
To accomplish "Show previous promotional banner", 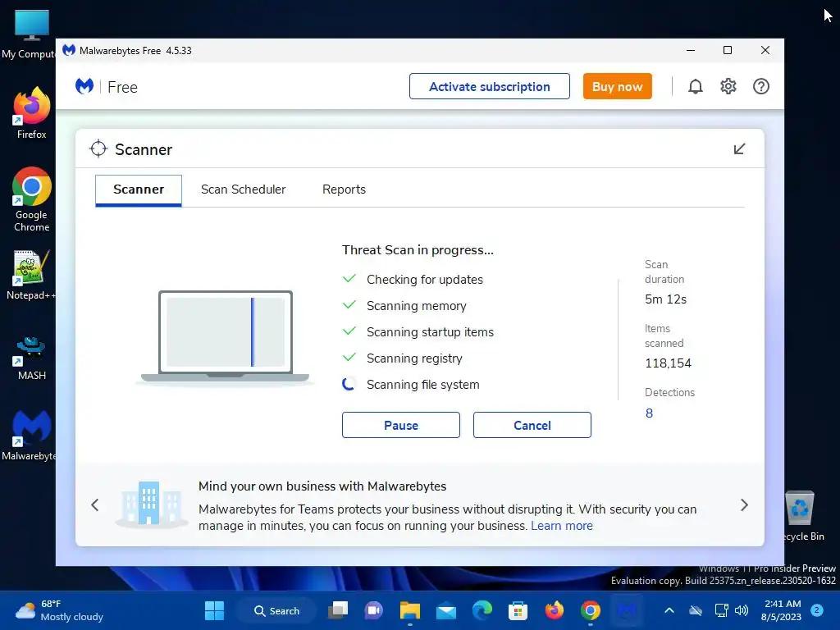I will (95, 504).
